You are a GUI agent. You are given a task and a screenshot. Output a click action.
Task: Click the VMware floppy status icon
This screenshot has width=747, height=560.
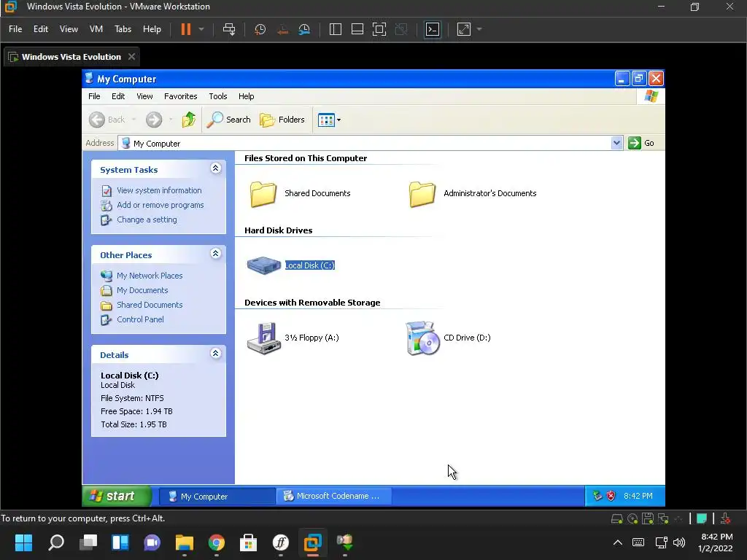(x=648, y=519)
